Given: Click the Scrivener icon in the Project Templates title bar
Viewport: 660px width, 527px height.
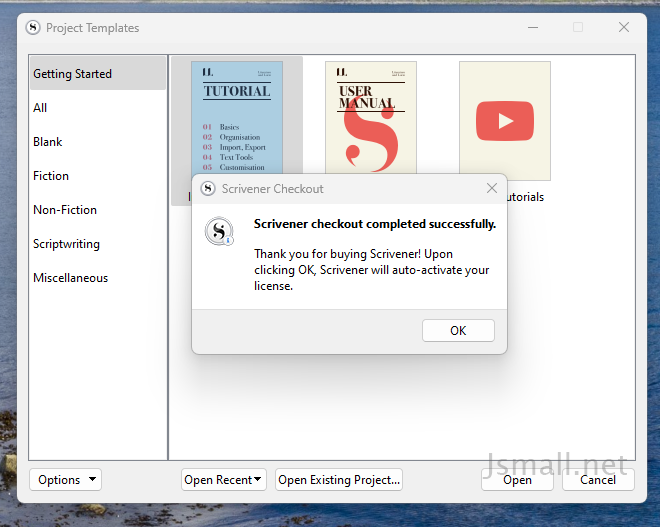Looking at the screenshot, I should click(x=33, y=28).
